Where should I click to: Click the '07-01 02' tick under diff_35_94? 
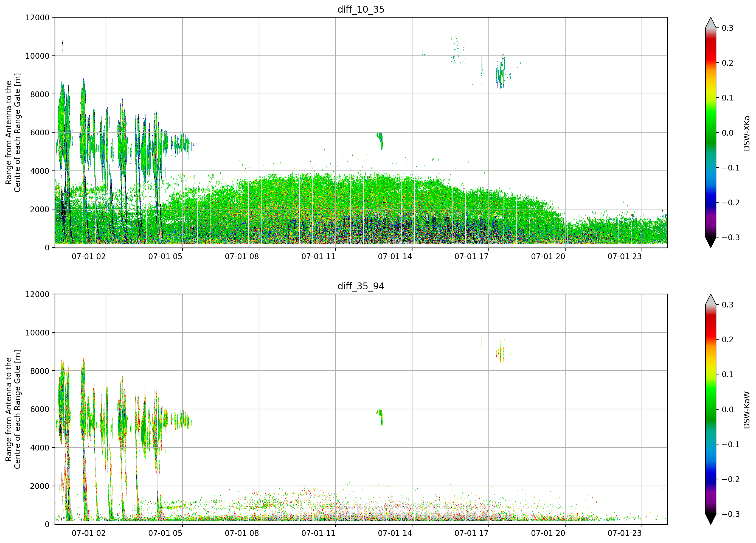[x=89, y=533]
